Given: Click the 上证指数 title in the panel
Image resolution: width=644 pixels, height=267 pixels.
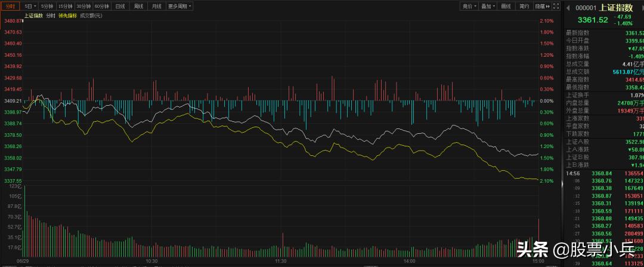Looking at the screenshot, I should click(615, 7).
